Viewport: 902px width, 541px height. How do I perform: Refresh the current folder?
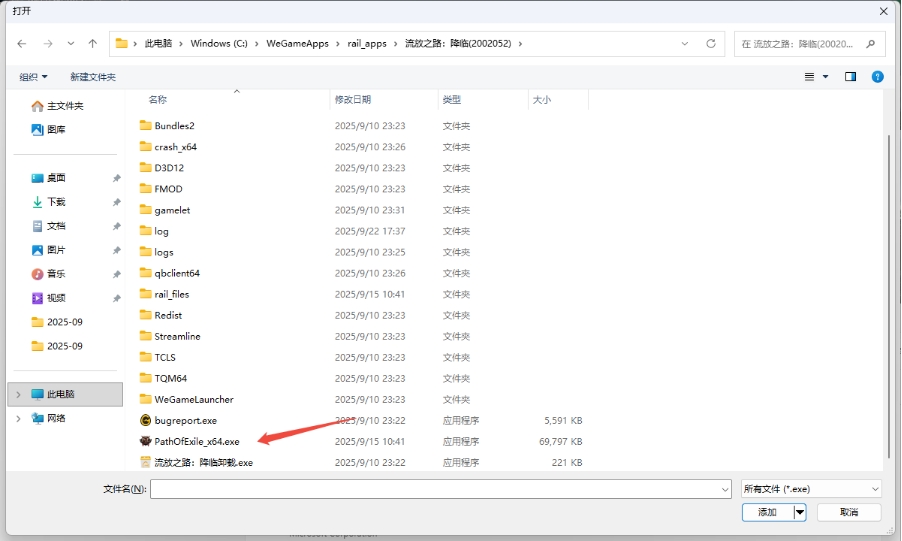pyautogui.click(x=711, y=44)
